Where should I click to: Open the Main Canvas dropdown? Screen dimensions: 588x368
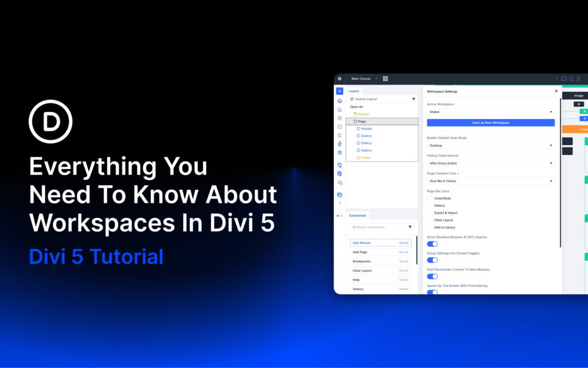[364, 79]
